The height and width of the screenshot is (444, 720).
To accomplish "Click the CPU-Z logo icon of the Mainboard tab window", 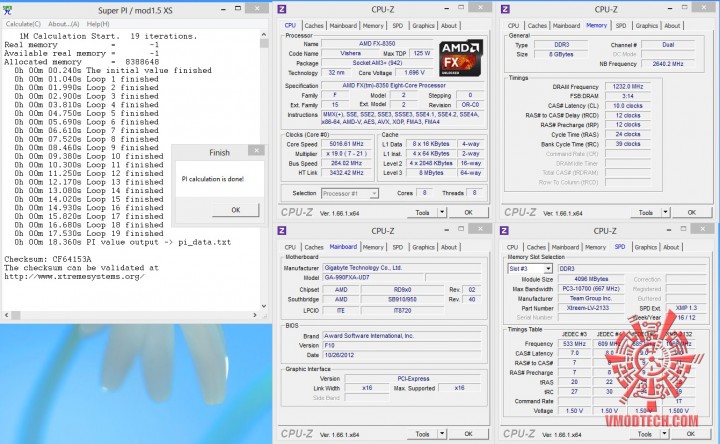I will pos(282,230).
